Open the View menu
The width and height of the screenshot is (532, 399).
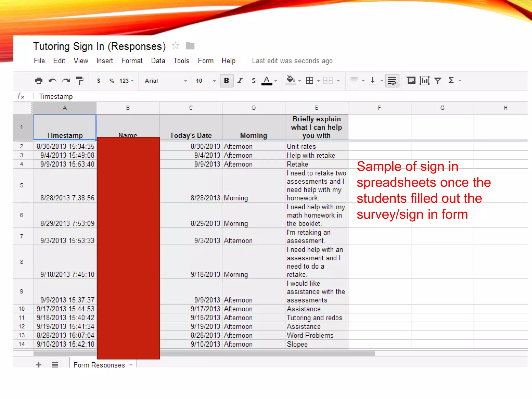coord(81,61)
